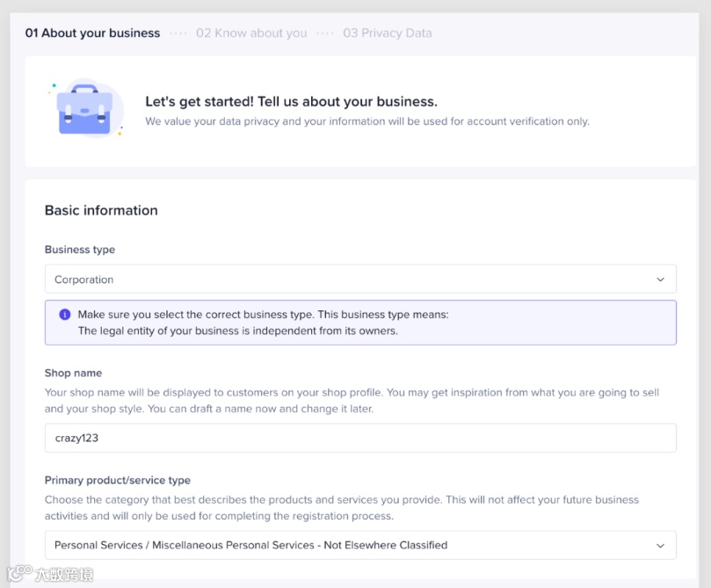Click the business type notice about legal entity
This screenshot has width=711, height=588.
pyautogui.click(x=360, y=323)
